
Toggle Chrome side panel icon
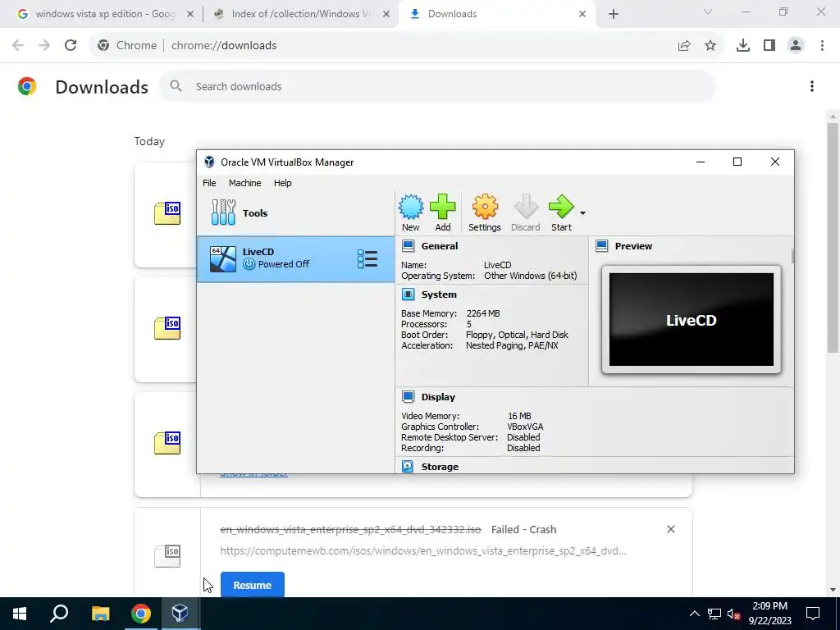pyautogui.click(x=769, y=46)
